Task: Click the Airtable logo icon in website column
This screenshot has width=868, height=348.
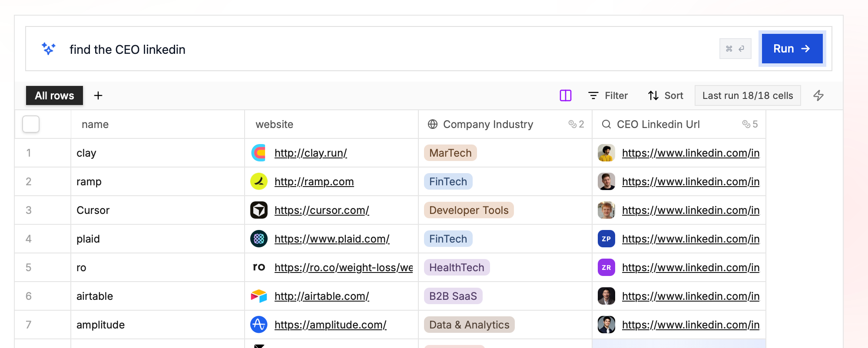Action: (259, 296)
